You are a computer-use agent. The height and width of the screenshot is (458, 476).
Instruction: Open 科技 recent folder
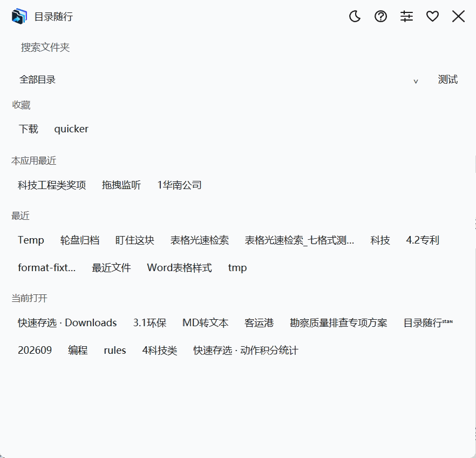point(380,240)
